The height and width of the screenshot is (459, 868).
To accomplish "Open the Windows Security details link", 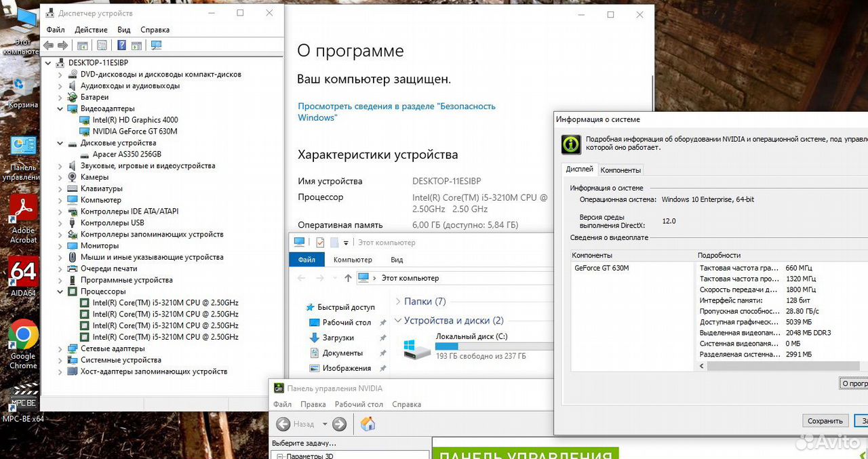I will 397,112.
